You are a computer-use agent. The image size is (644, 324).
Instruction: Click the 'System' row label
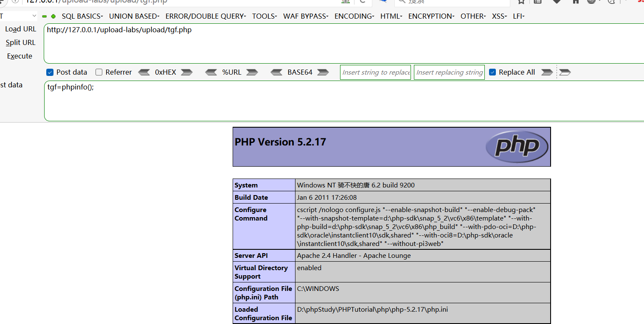[246, 185]
